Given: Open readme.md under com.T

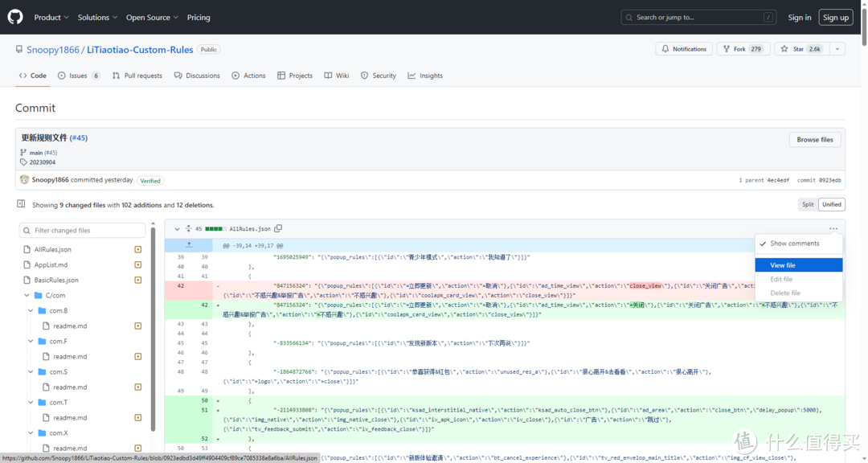Looking at the screenshot, I should [x=70, y=418].
